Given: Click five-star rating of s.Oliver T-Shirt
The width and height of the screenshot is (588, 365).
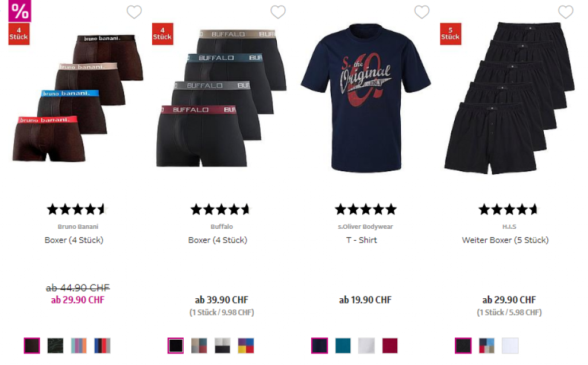Looking at the screenshot, I should click(365, 209).
